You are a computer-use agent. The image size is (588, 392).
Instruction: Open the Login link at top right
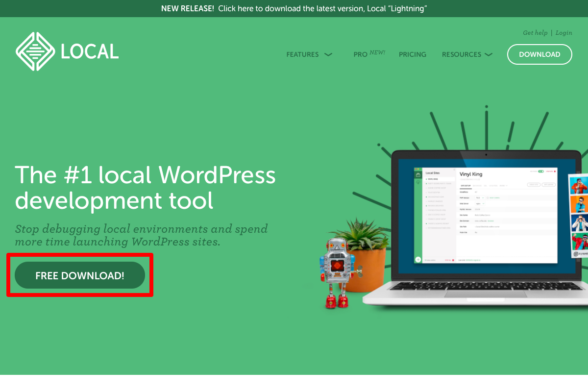pos(563,33)
